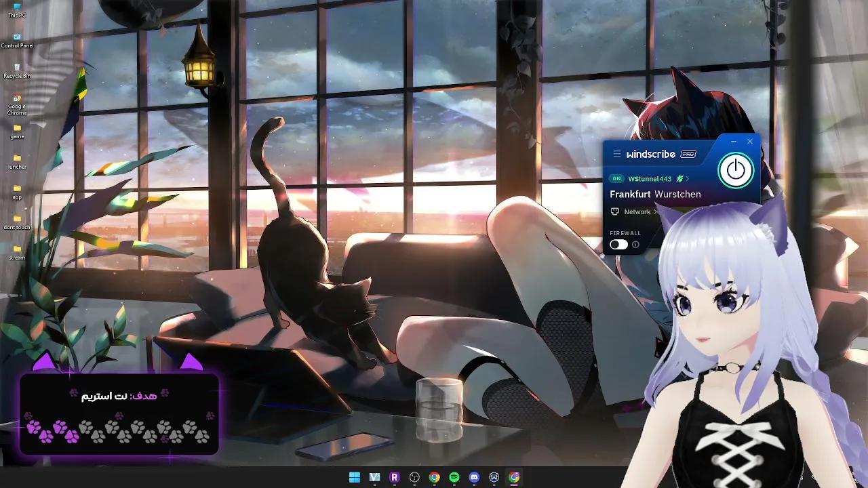Open OBS Studio from the taskbar
Viewport: 868px width, 488px height.
coord(414,477)
